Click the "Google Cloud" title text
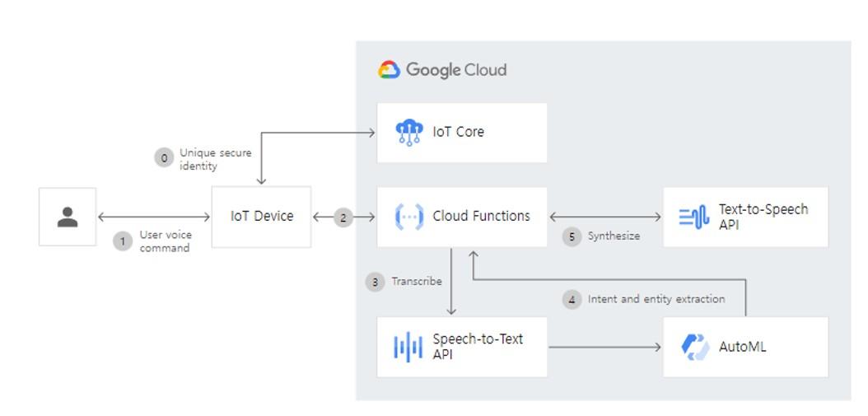Screen dimensions: 868x416 (x=456, y=70)
